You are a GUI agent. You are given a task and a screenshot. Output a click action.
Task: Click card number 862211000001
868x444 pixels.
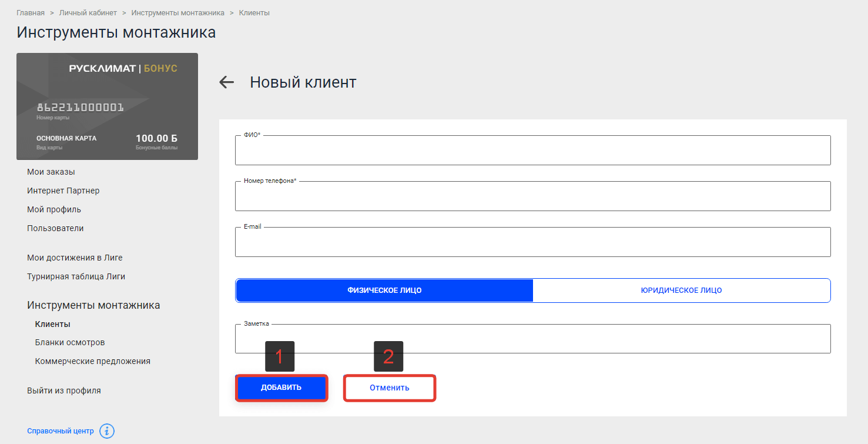(x=81, y=108)
